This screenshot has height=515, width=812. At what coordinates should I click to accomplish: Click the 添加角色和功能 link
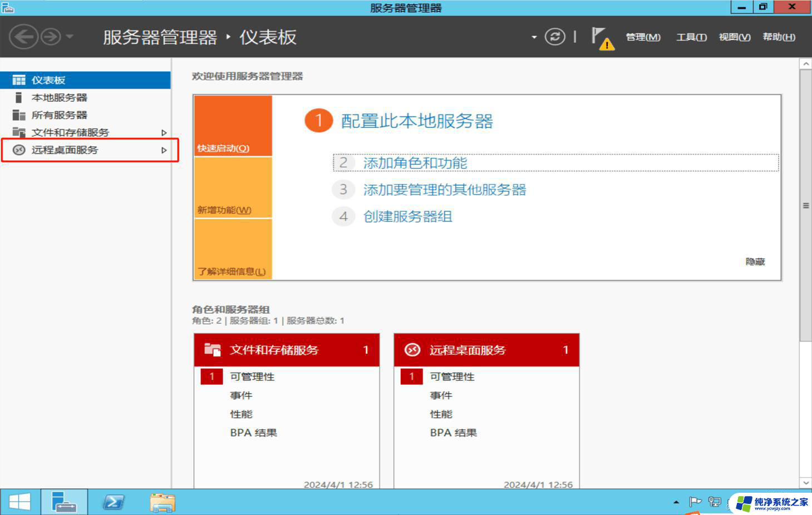[415, 163]
